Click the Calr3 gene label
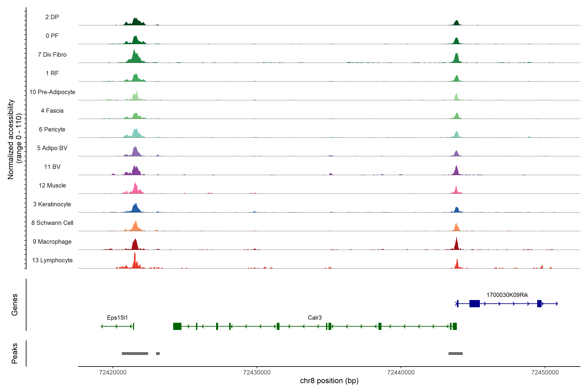The image size is (588, 392). point(315,318)
